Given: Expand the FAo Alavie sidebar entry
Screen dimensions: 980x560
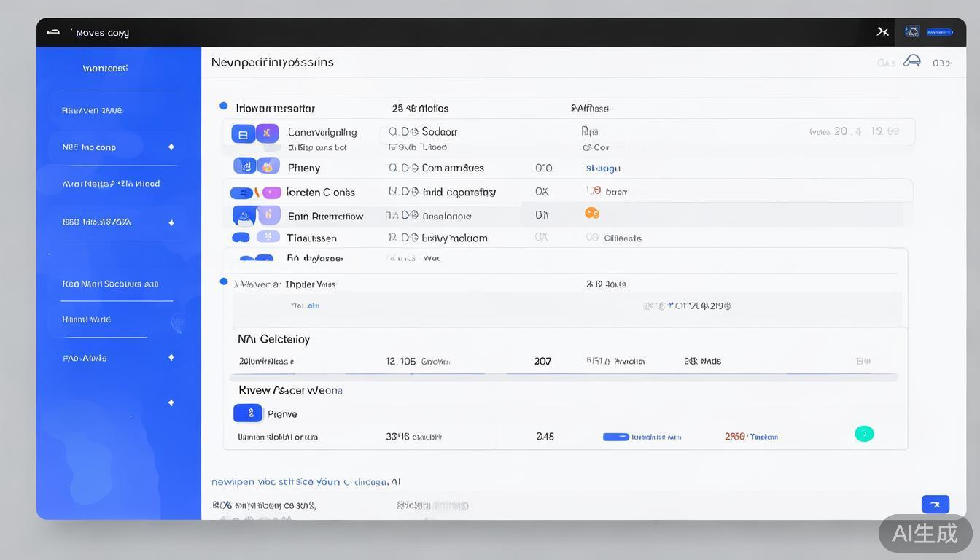Looking at the screenshot, I should 171,357.
